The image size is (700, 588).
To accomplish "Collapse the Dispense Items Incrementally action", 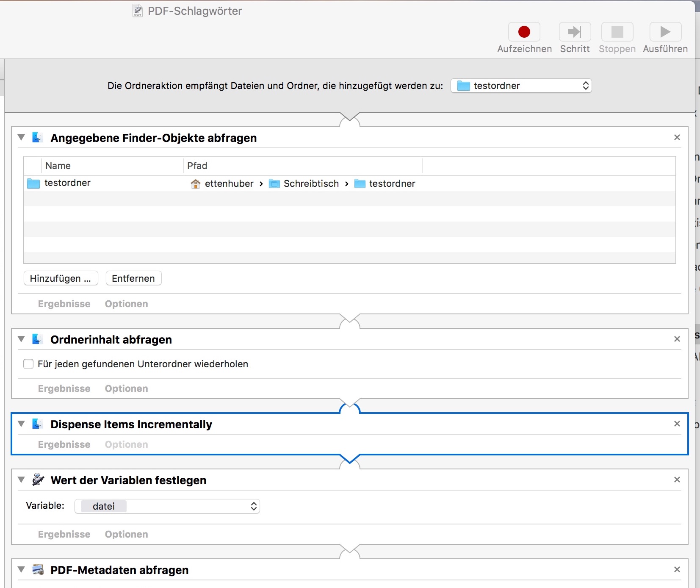I will 21,424.
